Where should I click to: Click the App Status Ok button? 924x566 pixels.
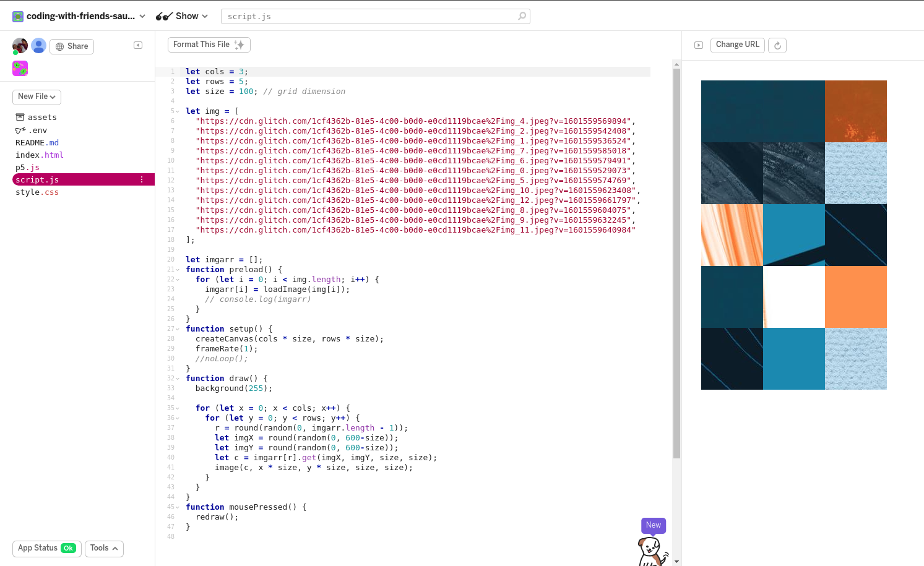pos(47,548)
